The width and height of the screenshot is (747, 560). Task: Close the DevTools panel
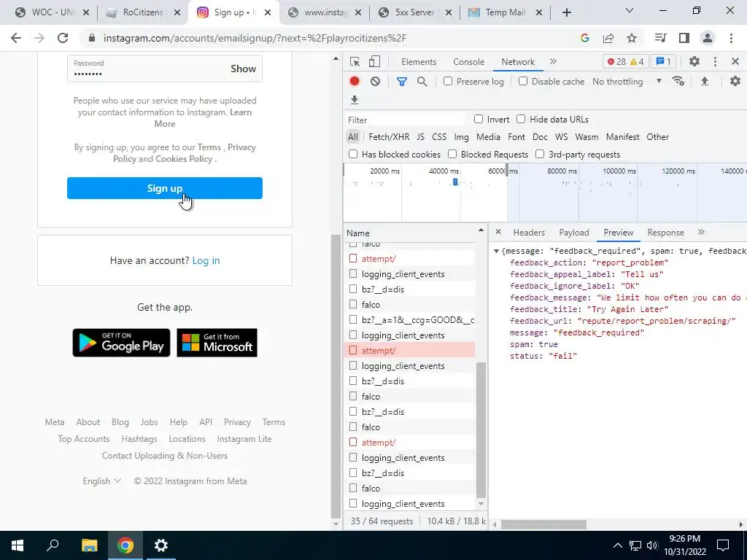tap(735, 61)
